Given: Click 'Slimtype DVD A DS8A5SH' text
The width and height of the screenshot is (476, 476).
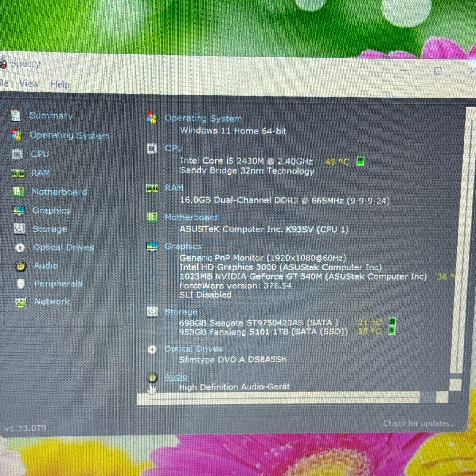Looking at the screenshot, I should [x=233, y=360].
